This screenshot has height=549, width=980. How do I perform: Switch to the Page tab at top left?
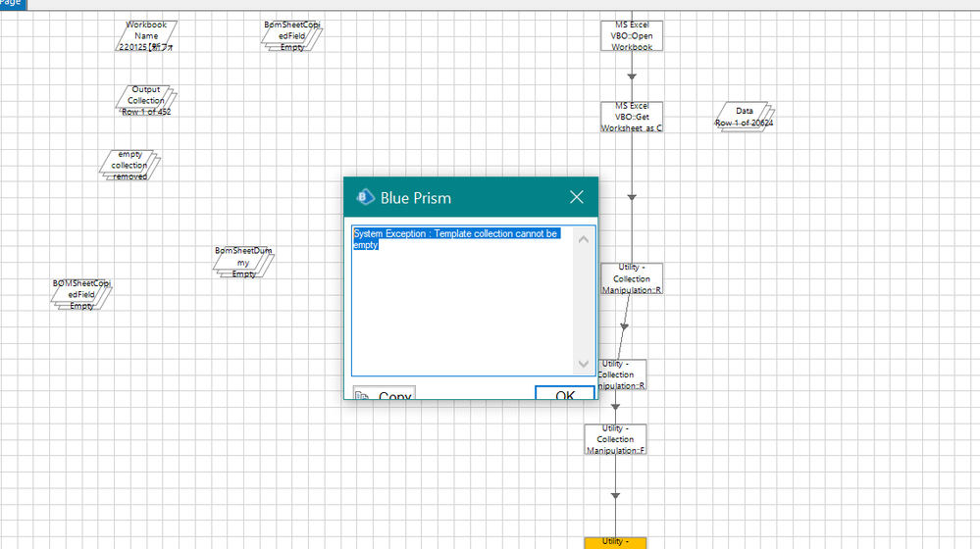[x=12, y=3]
